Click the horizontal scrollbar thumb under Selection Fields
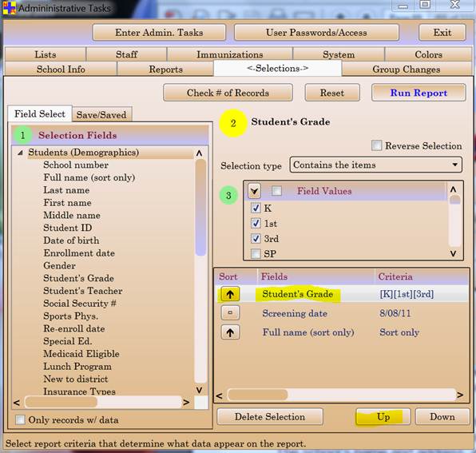Viewport: 476px width, 453px height. [61, 402]
